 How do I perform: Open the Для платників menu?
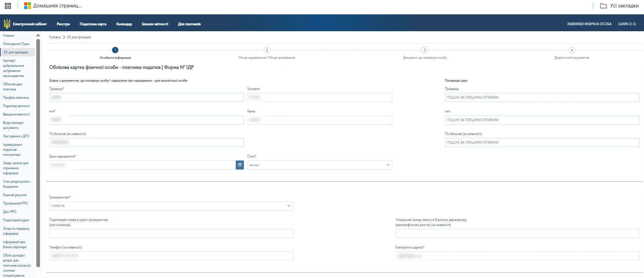189,24
